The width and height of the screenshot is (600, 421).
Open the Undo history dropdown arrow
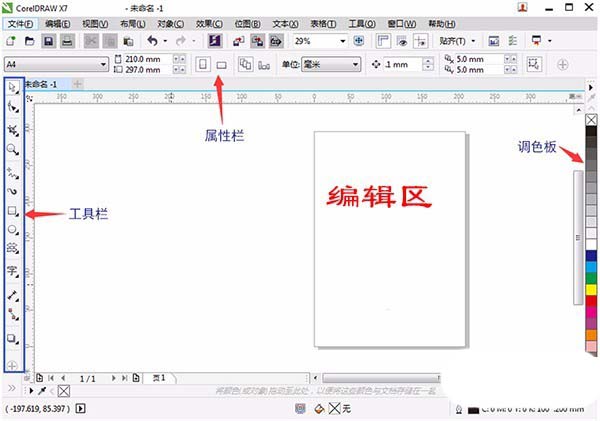[x=165, y=41]
